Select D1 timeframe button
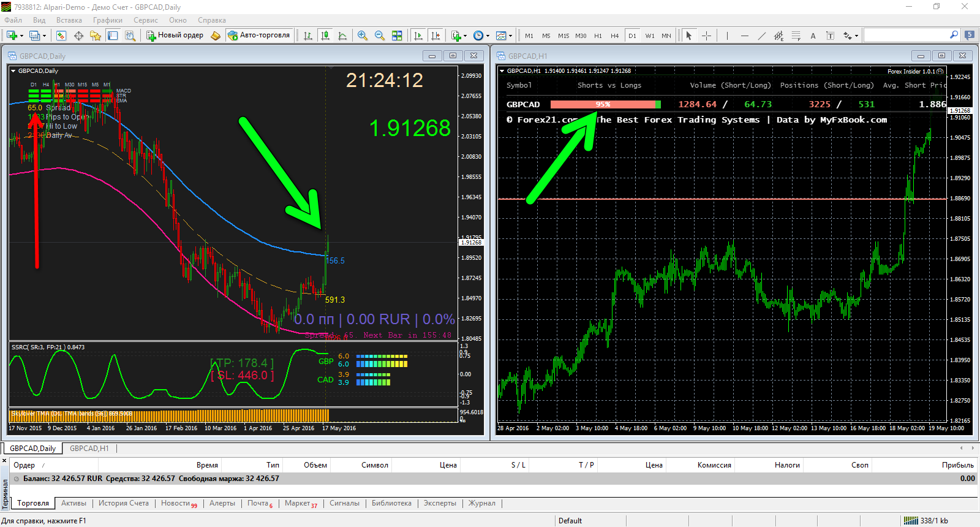Screen dimensions: 980x527 (x=632, y=36)
